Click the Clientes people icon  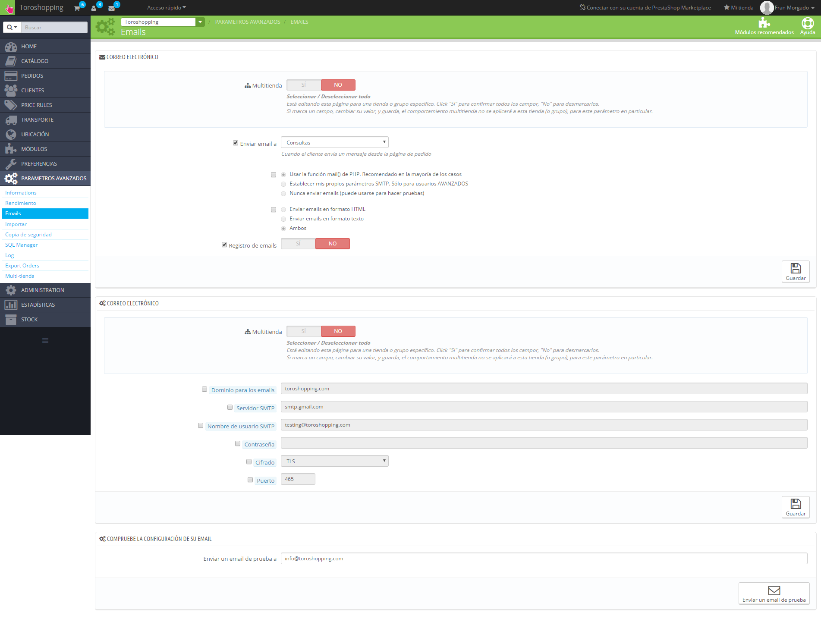pos(11,91)
